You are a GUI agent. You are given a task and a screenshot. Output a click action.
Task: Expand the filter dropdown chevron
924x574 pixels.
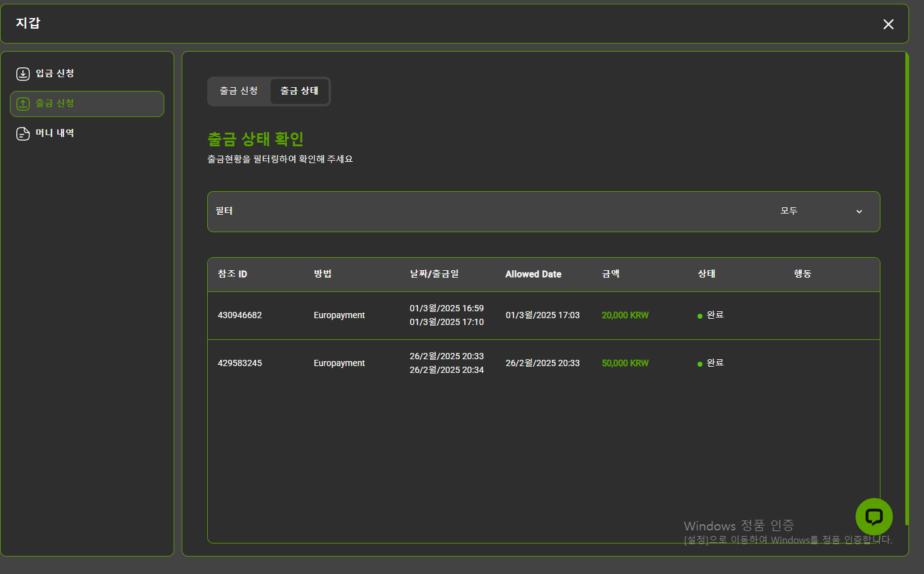tap(859, 212)
